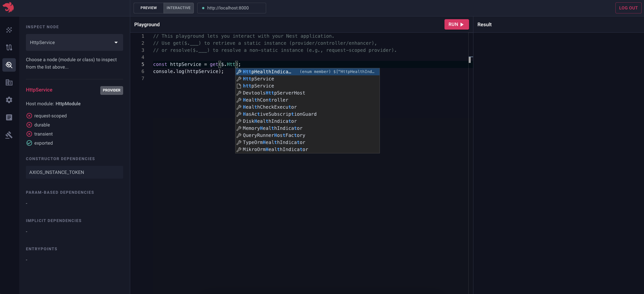The width and height of the screenshot is (644, 294).
Task: Pick the HttpHealthIndicator autocomplete suggestion
Action: point(267,72)
